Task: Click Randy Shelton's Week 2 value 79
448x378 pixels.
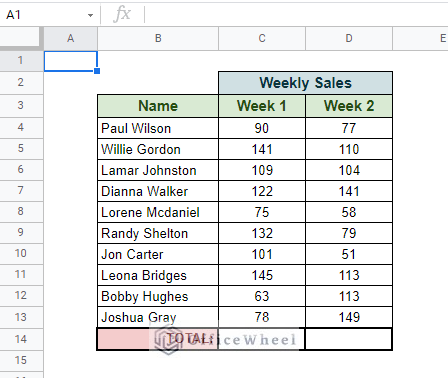Action: (349, 233)
